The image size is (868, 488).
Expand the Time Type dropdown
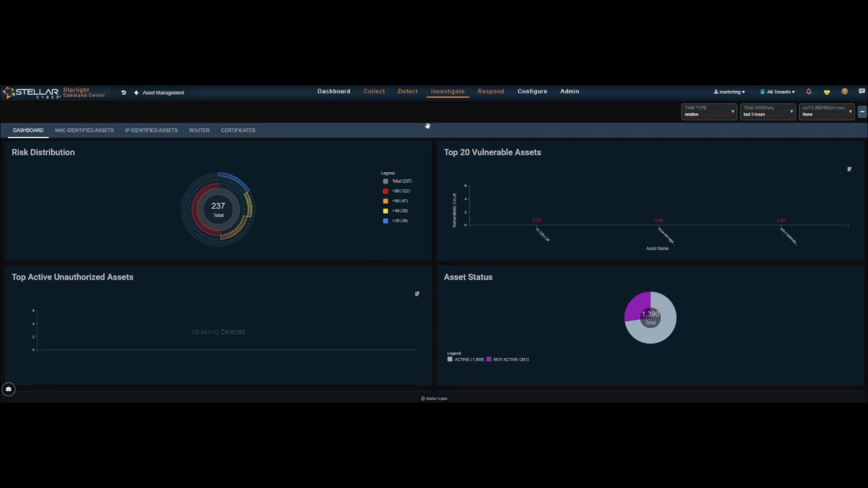[x=709, y=112]
